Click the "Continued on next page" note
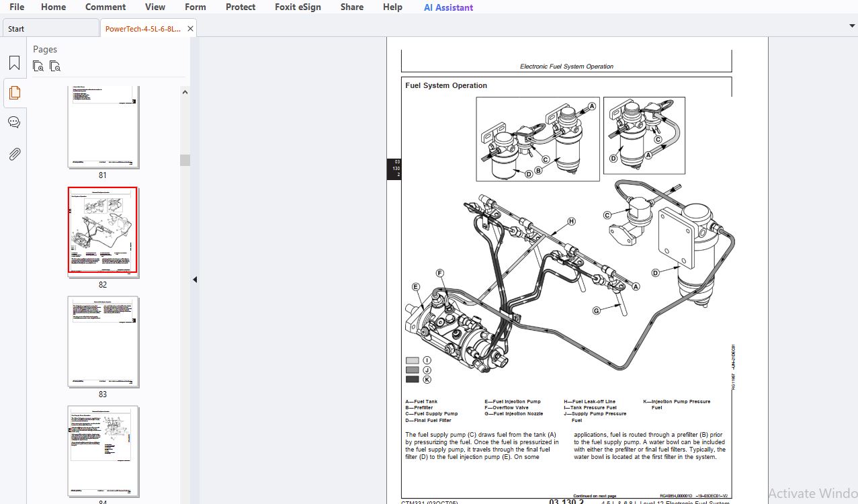The width and height of the screenshot is (858, 504). coord(595,496)
